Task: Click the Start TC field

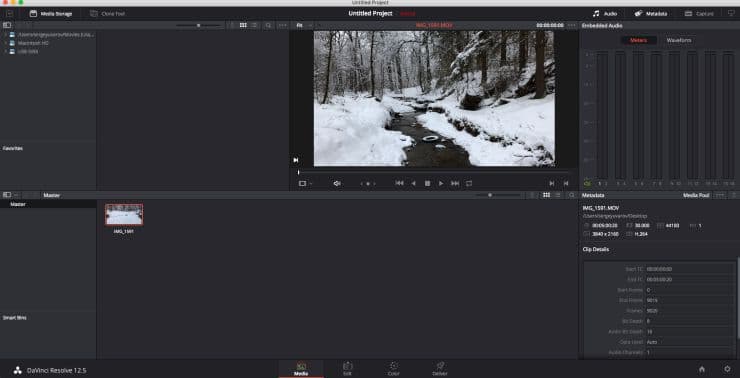Action: coord(690,269)
